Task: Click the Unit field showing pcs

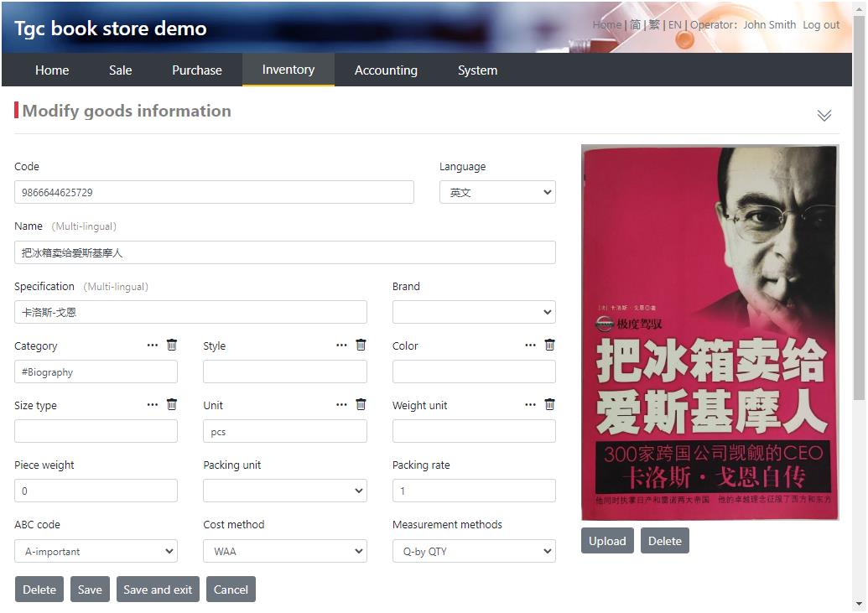Action: tap(284, 431)
